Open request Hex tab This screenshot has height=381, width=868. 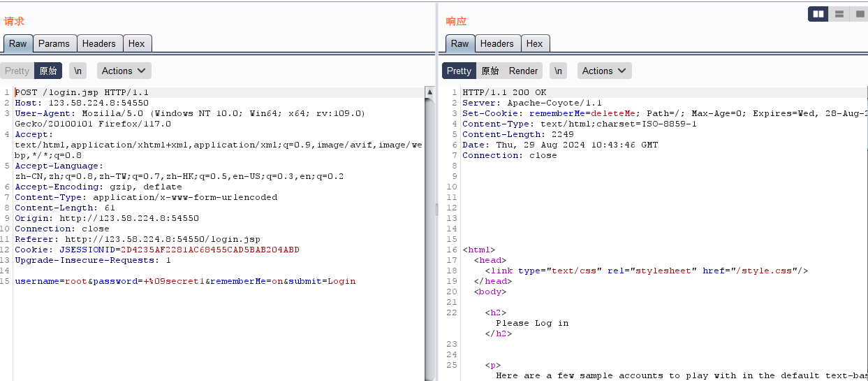tap(137, 43)
